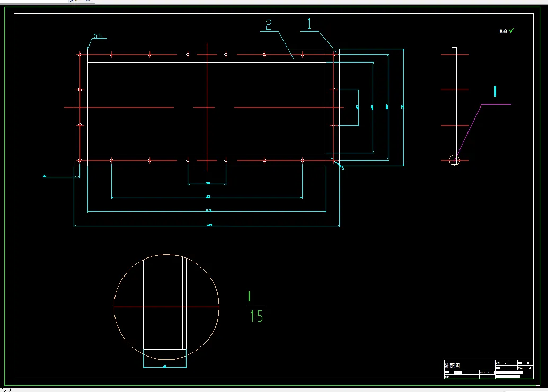Select part balloon number 2

[x=268, y=25]
